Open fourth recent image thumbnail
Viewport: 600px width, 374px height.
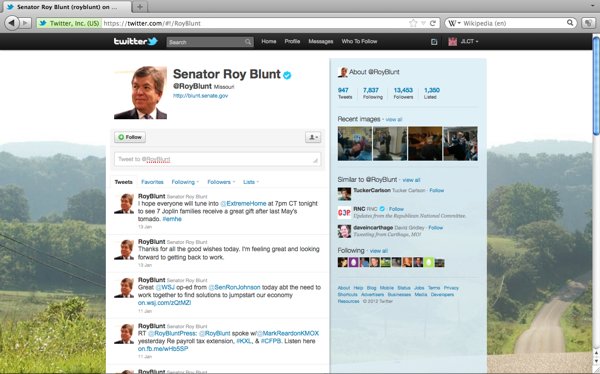click(460, 144)
